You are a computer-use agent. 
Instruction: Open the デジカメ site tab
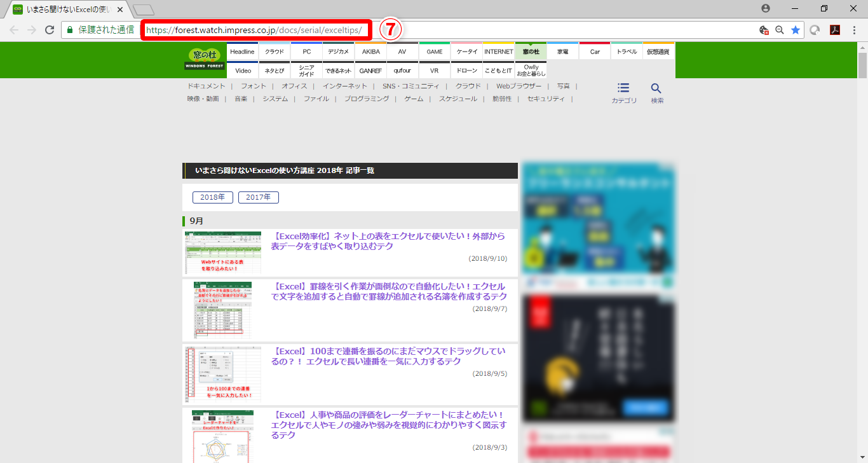pos(339,52)
